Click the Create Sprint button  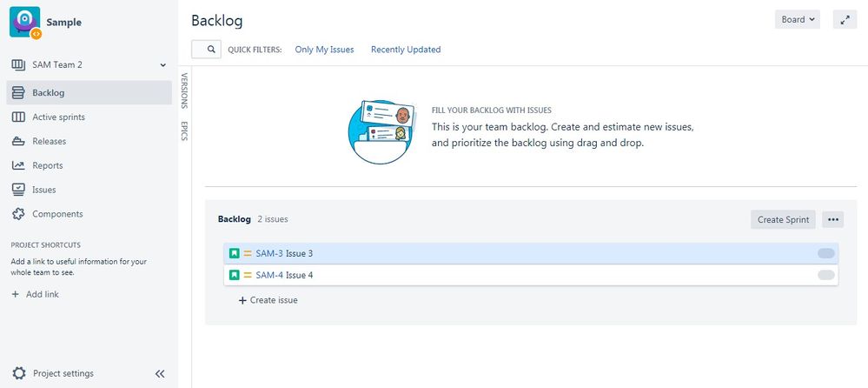point(784,219)
